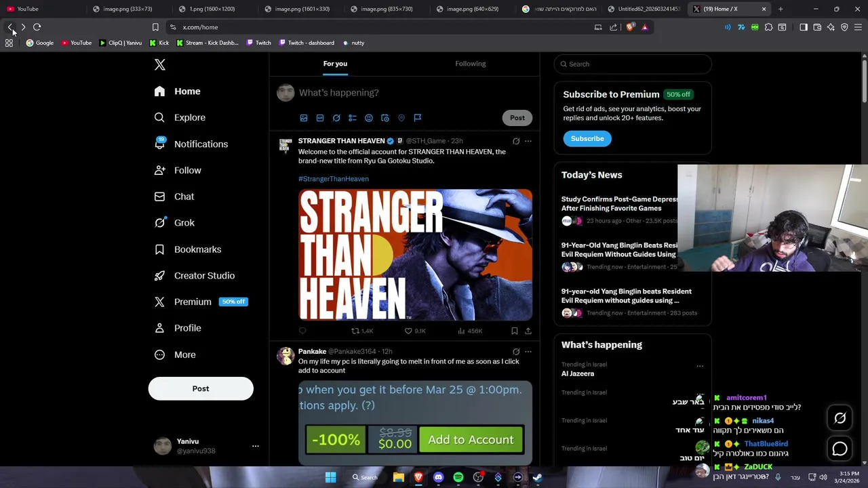
Task: Click Grok icon on STRANGER THAN HEAVEN post
Action: coord(516,141)
